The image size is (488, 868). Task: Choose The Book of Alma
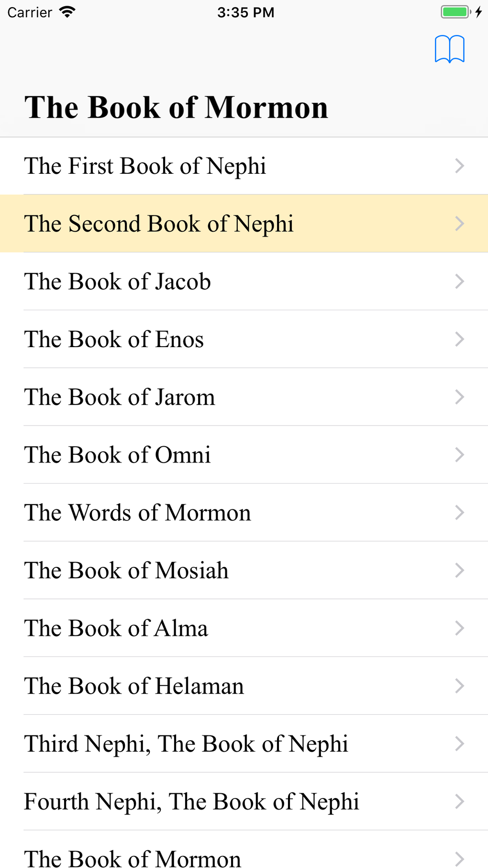pos(116,628)
